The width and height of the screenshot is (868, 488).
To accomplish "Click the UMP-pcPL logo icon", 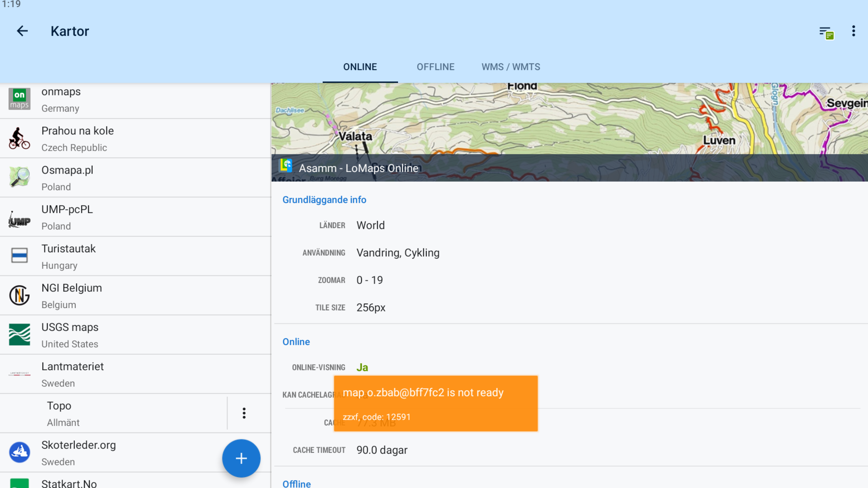I will [19, 219].
